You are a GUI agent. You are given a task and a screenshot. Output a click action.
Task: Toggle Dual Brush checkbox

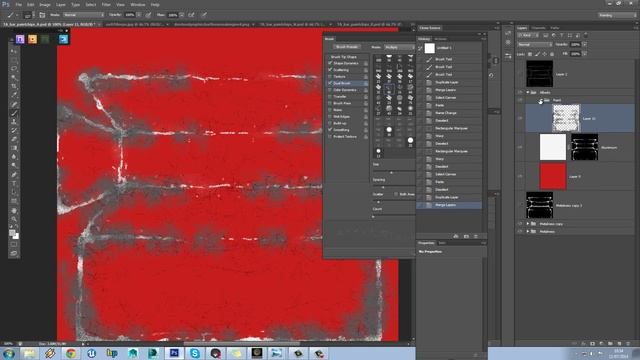coord(330,83)
